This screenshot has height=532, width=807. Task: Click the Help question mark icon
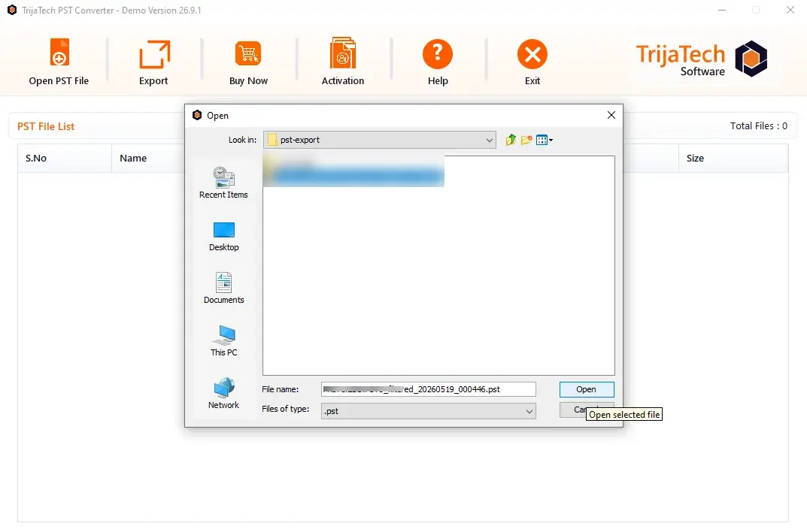tap(438, 54)
